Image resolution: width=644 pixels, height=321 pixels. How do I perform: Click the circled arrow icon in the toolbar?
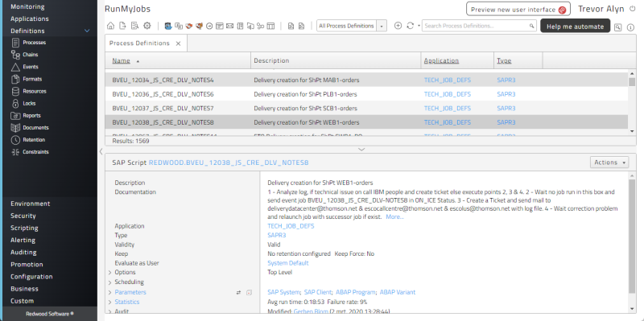[209, 26]
